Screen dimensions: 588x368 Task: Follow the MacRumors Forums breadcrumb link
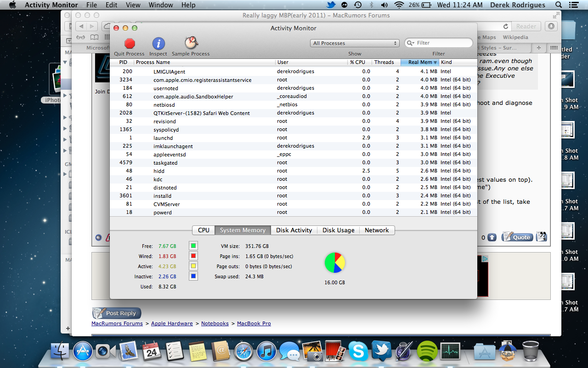tap(117, 323)
